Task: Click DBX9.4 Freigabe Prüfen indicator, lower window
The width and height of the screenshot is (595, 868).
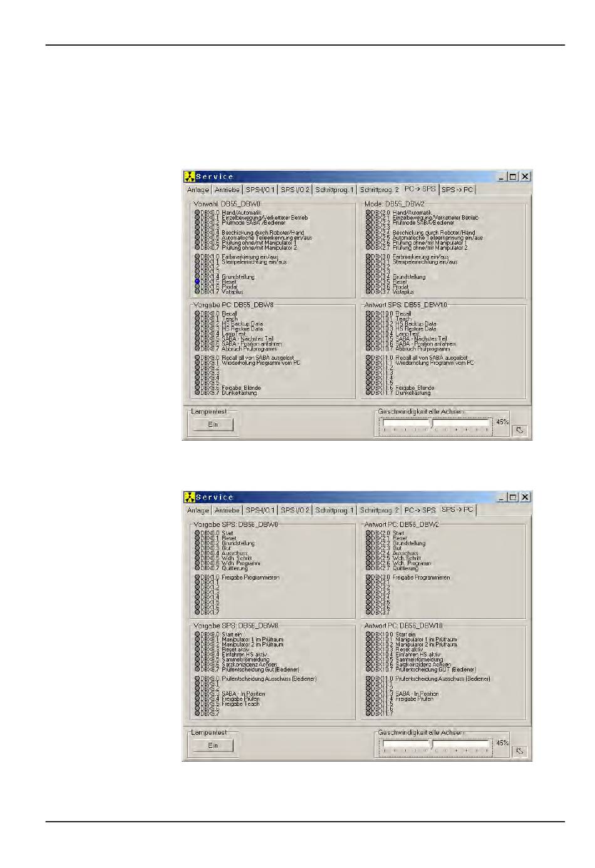Action: (197, 699)
